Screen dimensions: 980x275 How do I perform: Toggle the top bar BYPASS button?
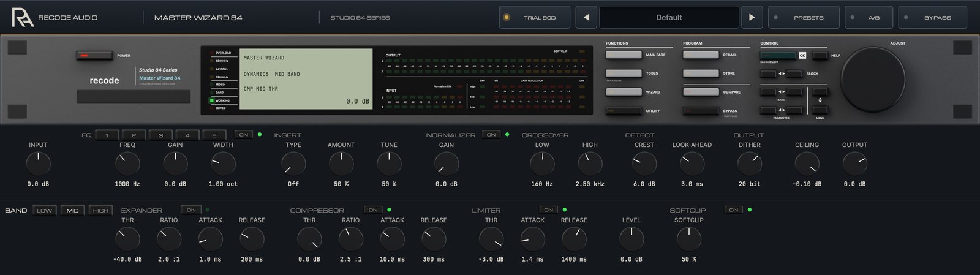click(932, 17)
